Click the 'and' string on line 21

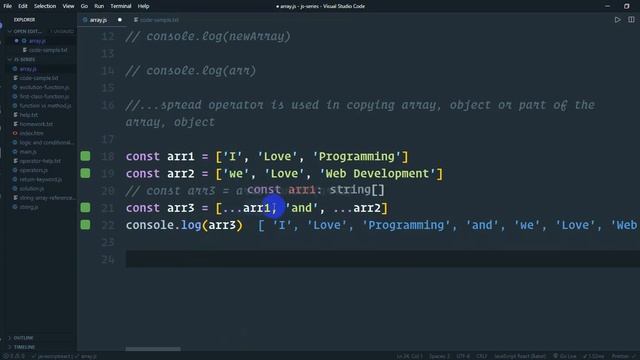coord(301,208)
